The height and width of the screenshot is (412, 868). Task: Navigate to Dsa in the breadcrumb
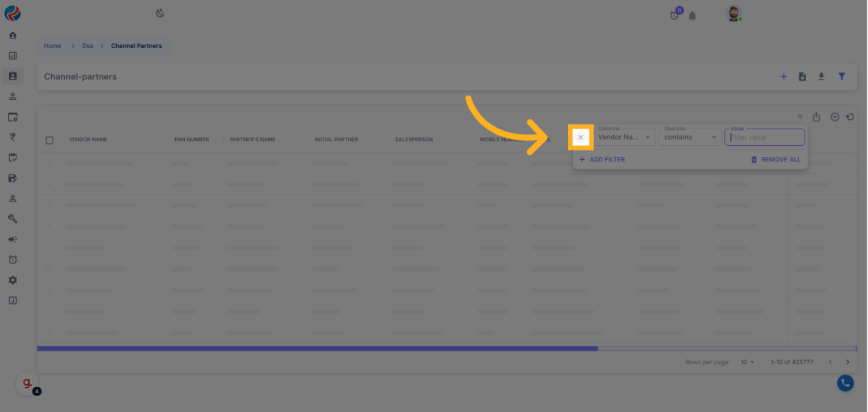(x=87, y=46)
